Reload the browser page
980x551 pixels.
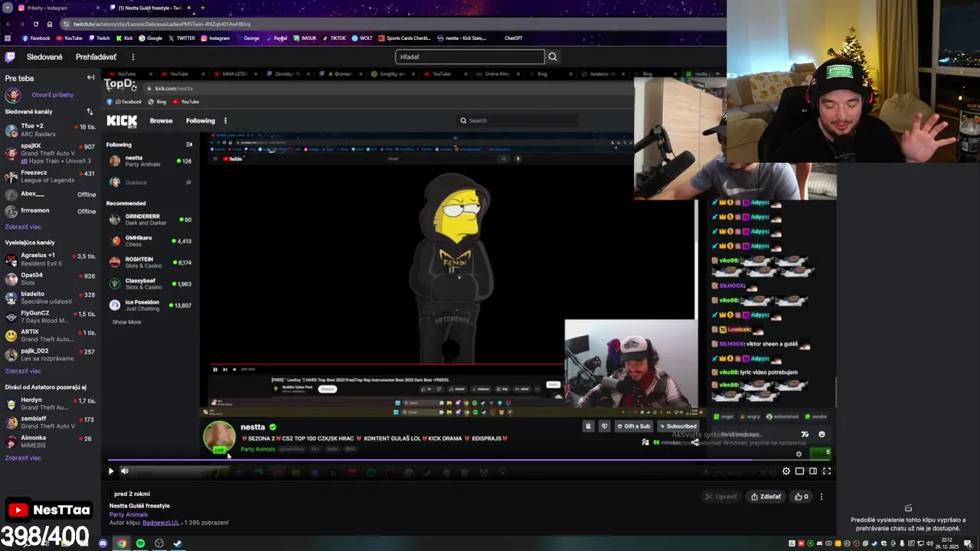35,24
